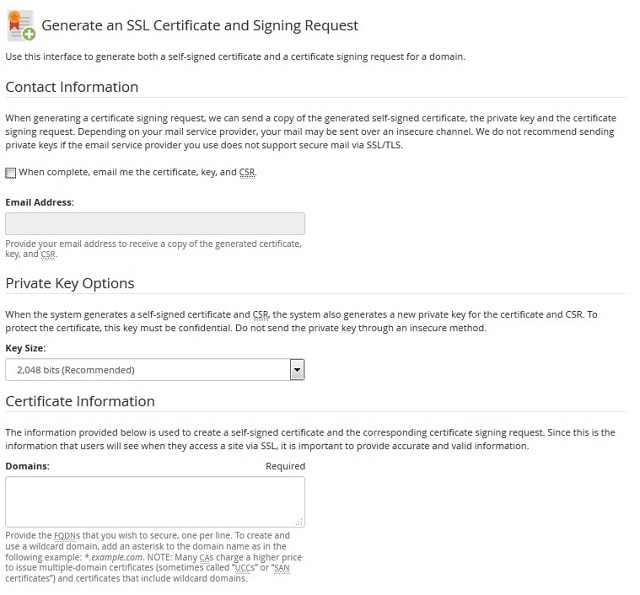The image size is (640, 595).
Task: Focus the Email Address input field
Action: (155, 223)
